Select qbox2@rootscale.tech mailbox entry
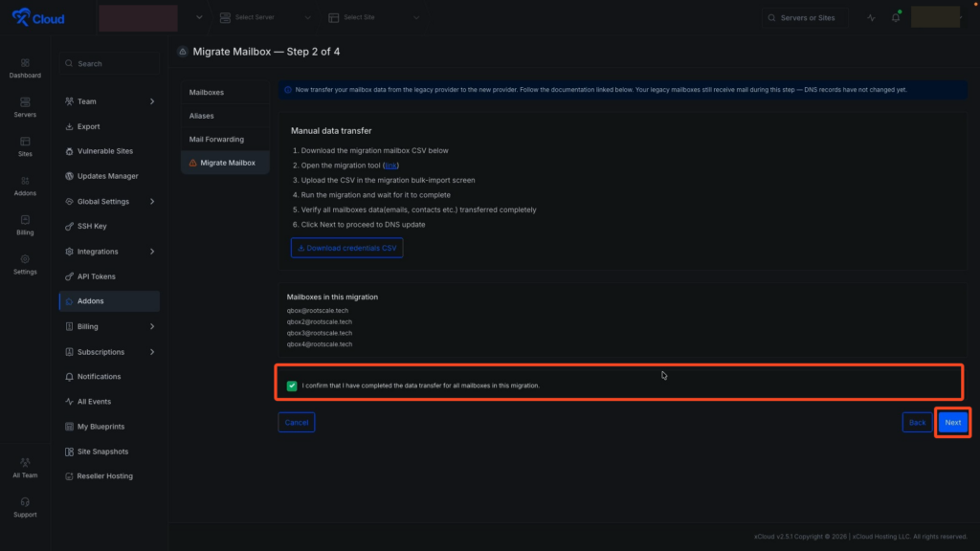The width and height of the screenshot is (980, 551). coord(320,321)
